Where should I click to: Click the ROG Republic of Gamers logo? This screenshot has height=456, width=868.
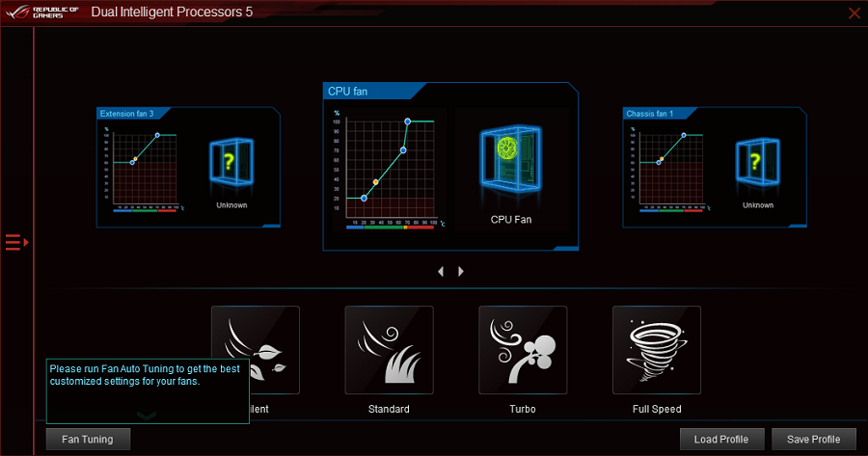(42, 13)
